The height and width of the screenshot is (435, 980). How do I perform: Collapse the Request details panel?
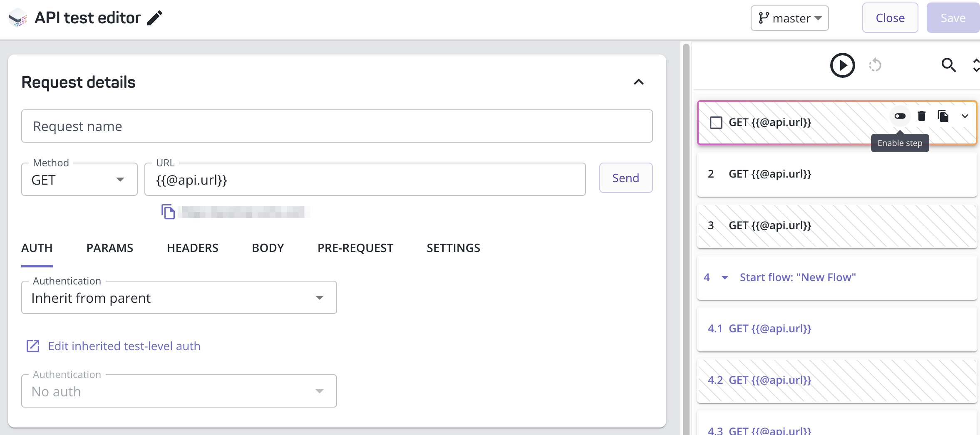639,82
